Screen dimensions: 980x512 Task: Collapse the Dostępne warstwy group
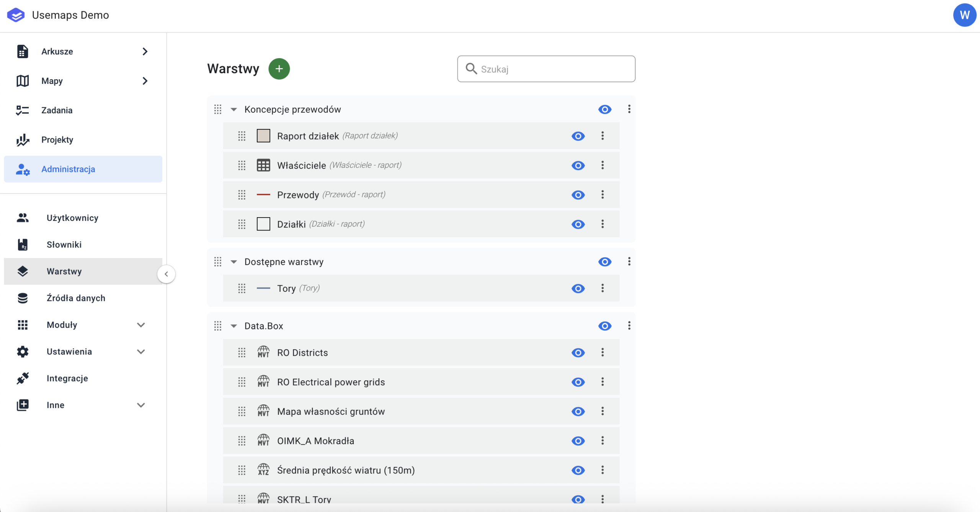point(234,262)
